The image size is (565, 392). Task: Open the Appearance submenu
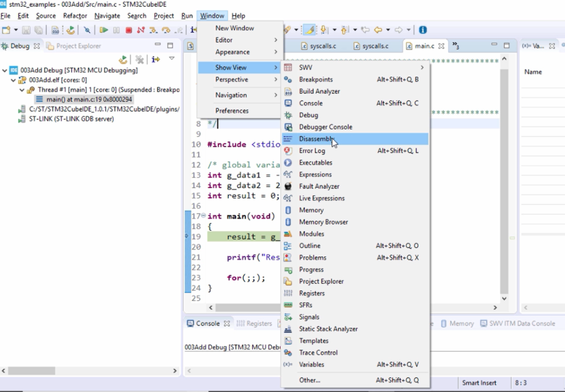click(239, 52)
